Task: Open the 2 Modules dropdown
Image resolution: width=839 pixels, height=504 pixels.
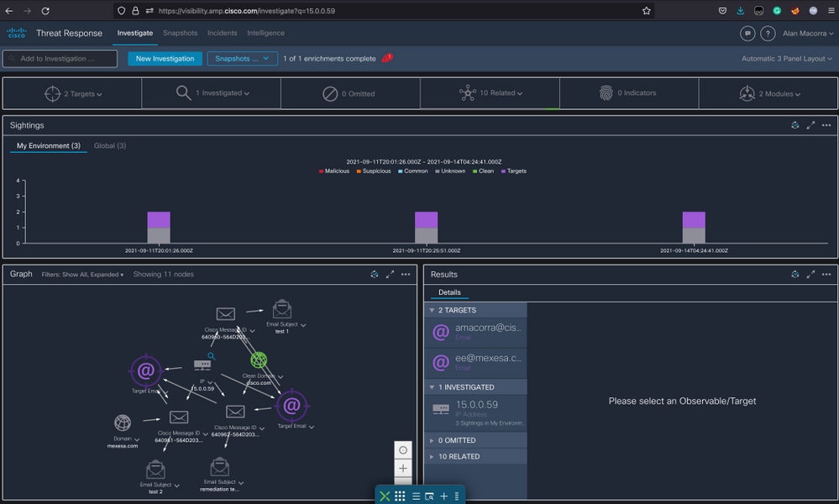Action: coord(769,93)
